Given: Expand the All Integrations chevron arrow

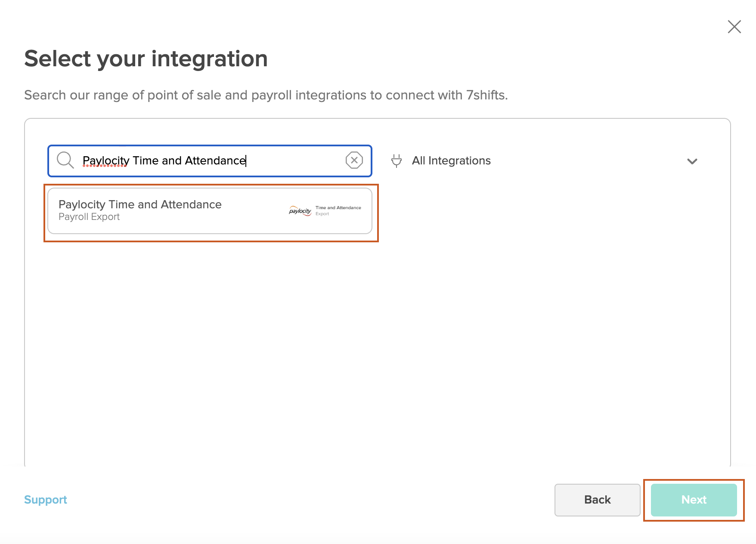Looking at the screenshot, I should click(x=692, y=161).
